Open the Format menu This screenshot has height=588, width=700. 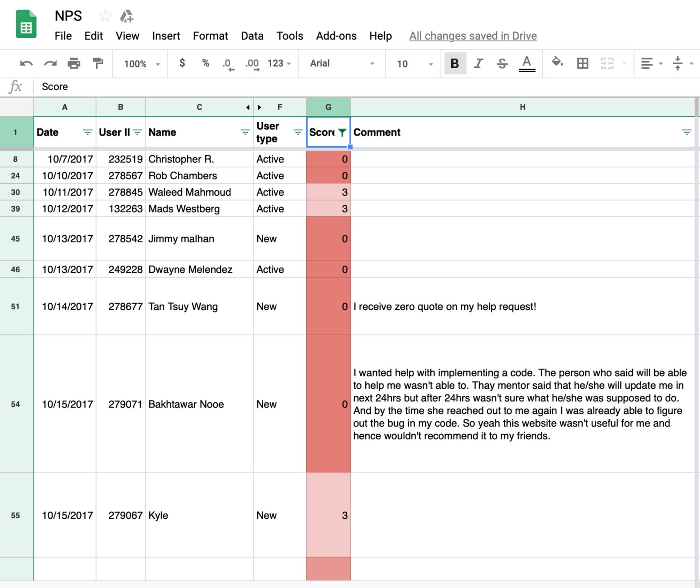coord(210,36)
